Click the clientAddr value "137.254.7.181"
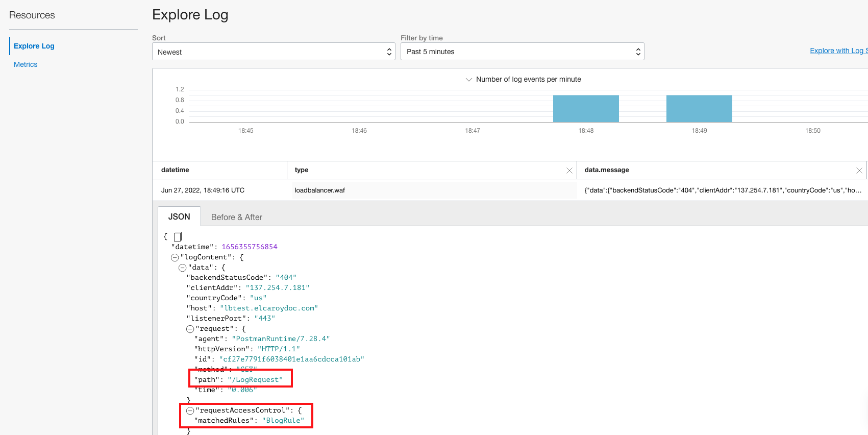Viewport: 868px width, 435px height. click(x=278, y=287)
